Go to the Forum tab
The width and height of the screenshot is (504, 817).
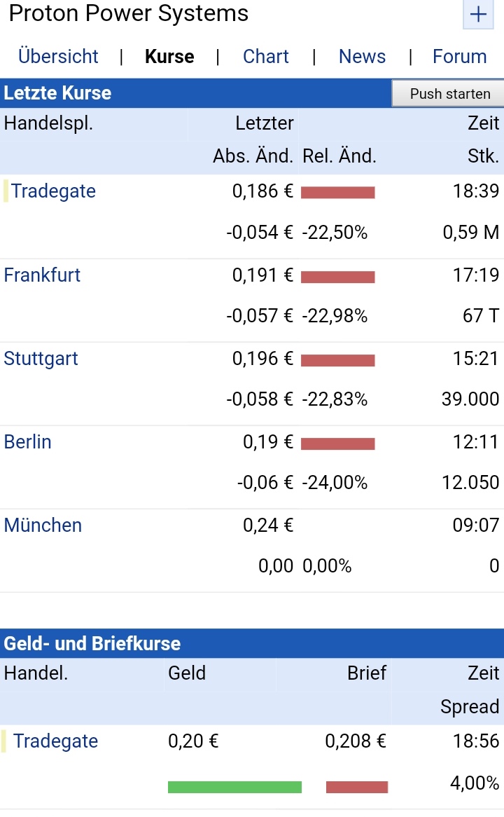point(459,57)
